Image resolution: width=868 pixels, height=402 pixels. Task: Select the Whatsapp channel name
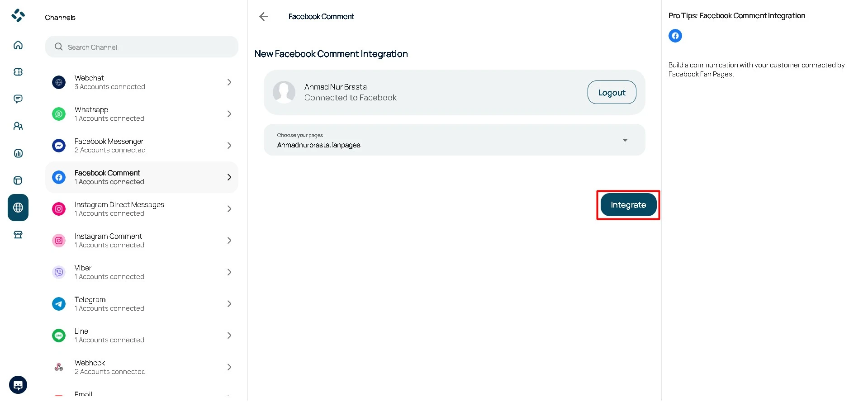click(91, 110)
